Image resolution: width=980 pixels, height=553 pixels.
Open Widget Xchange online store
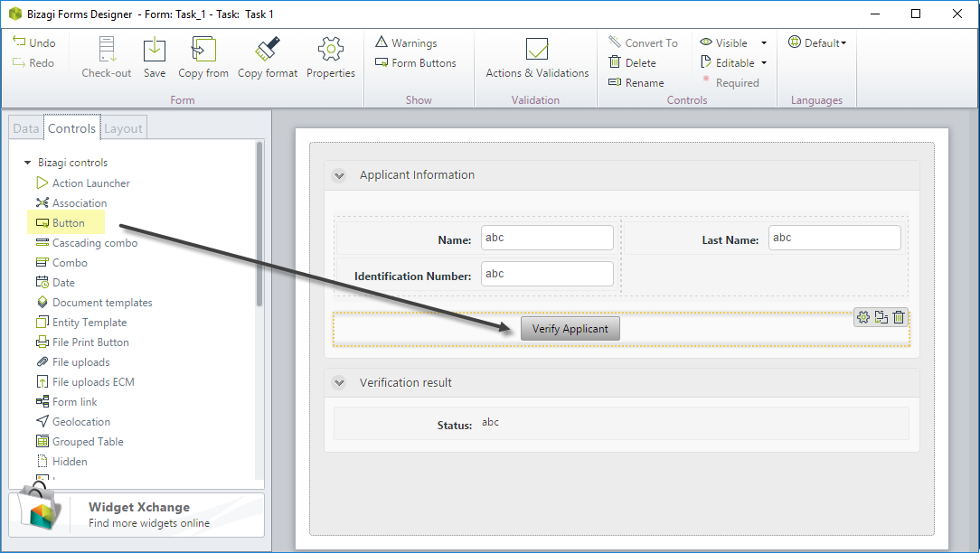(x=137, y=515)
